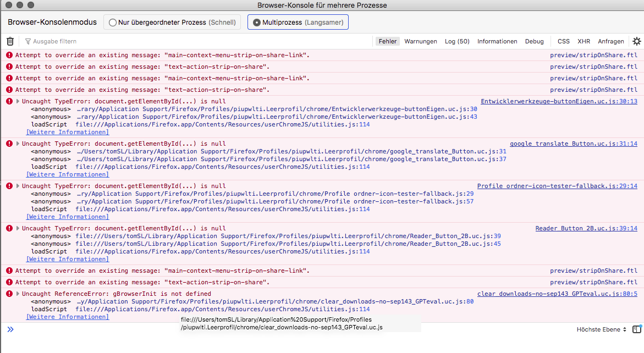The image size is (644, 353).
Task: Select 'Multiprozess' radio option
Action: click(257, 23)
